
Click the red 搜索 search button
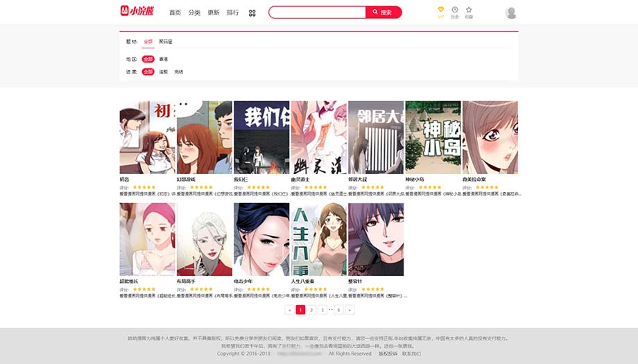click(x=383, y=12)
